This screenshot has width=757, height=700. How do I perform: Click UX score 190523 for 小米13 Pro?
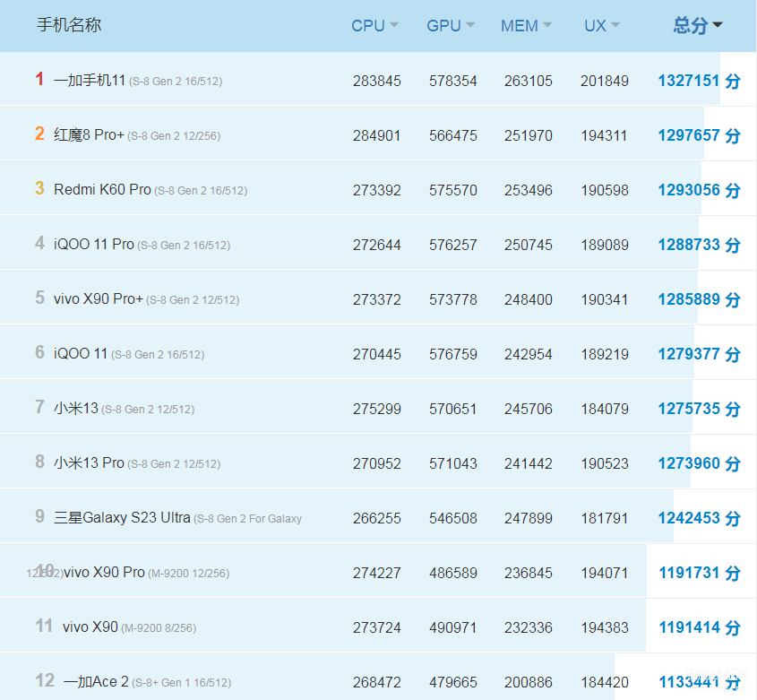[x=605, y=463]
